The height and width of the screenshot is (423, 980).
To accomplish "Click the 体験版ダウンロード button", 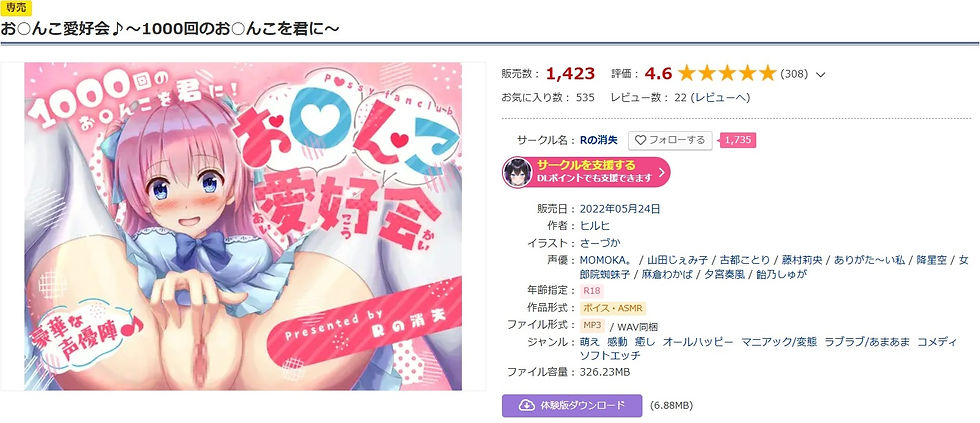I will click(572, 406).
